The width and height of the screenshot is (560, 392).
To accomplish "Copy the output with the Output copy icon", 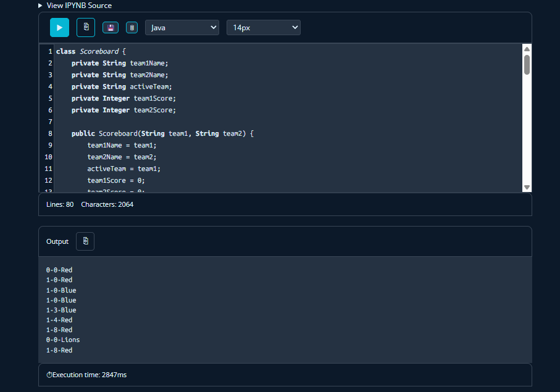I will (x=85, y=241).
